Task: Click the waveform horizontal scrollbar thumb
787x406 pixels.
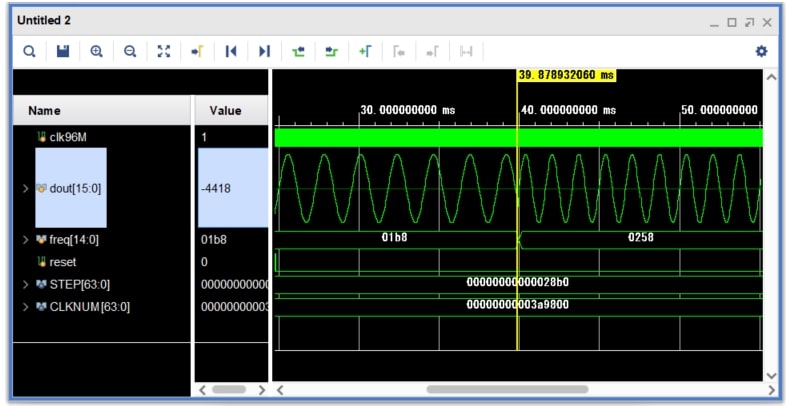Action: pyautogui.click(x=507, y=389)
